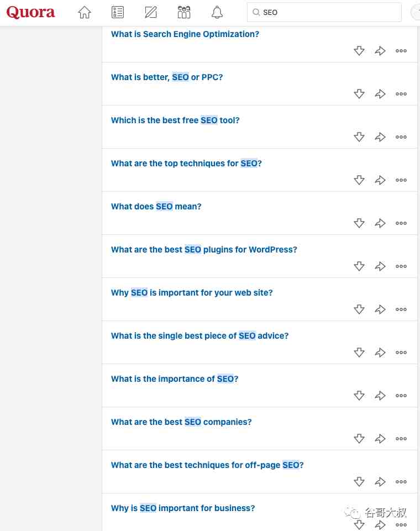Open more options for SEO plugins for WordPress question
The height and width of the screenshot is (531, 420).
pos(401,266)
